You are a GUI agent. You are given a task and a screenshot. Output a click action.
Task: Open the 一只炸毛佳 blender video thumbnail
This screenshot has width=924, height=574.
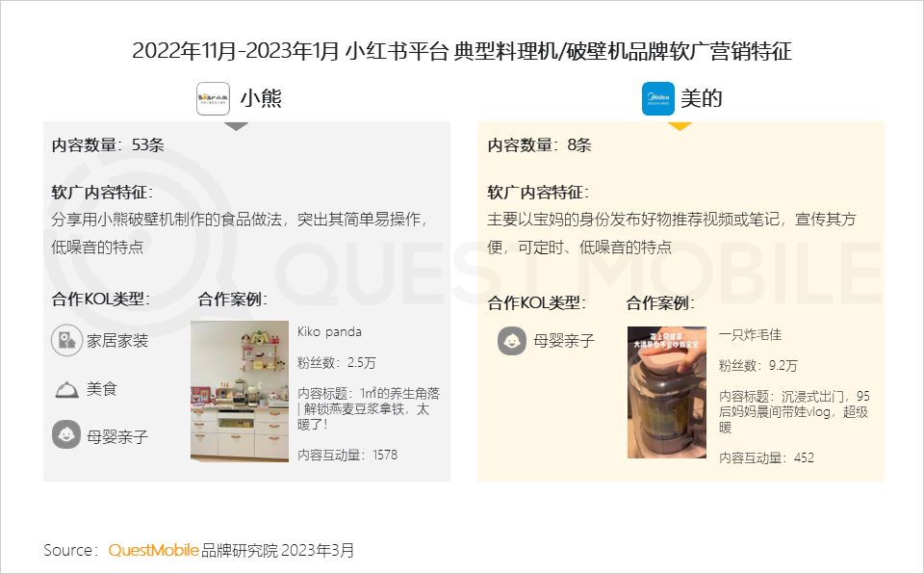(x=666, y=392)
